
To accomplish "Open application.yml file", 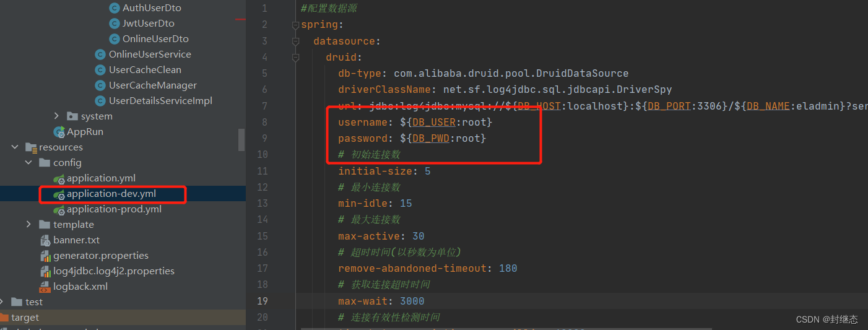I will (101, 178).
